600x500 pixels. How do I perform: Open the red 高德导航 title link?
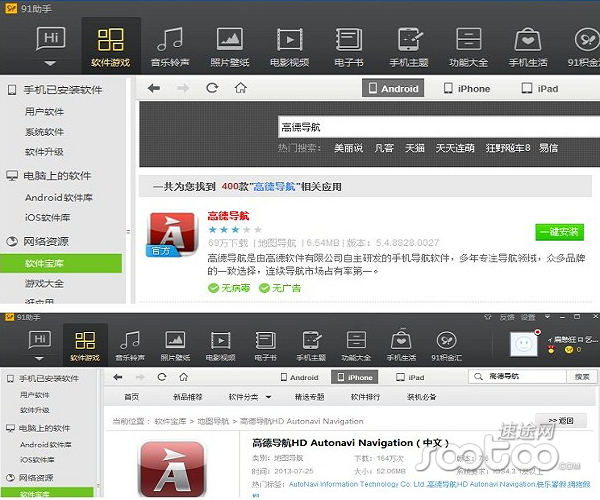228,216
